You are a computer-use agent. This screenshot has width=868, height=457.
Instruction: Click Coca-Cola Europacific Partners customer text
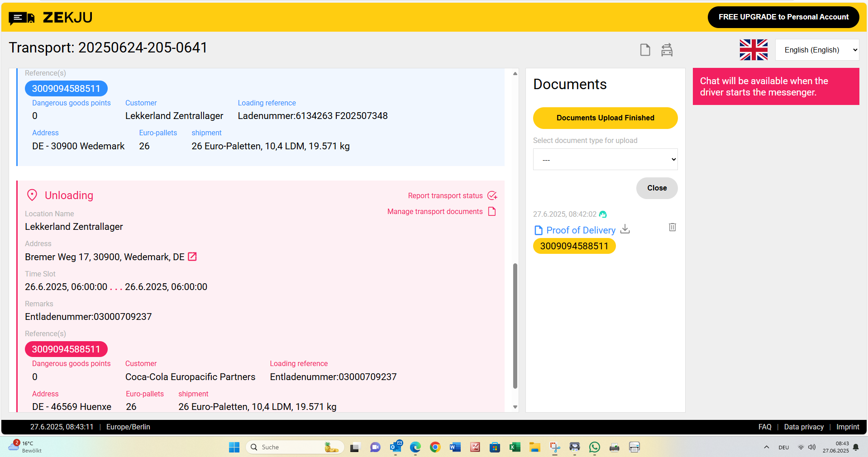coord(190,377)
